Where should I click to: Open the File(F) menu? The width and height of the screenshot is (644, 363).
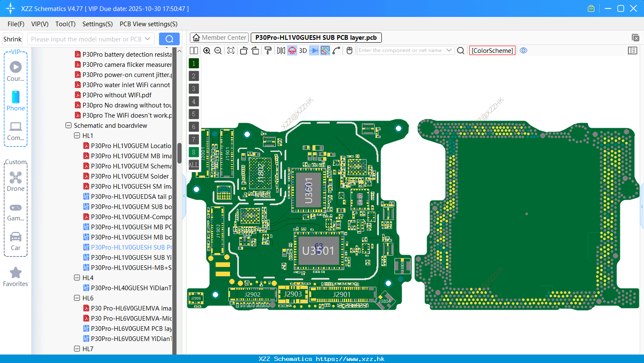tap(16, 24)
